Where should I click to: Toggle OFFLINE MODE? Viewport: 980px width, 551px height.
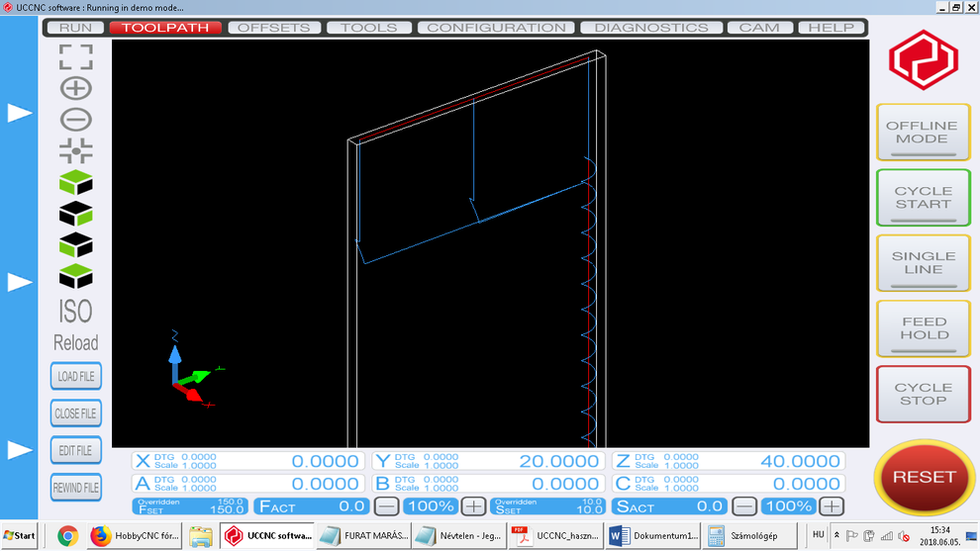click(922, 133)
